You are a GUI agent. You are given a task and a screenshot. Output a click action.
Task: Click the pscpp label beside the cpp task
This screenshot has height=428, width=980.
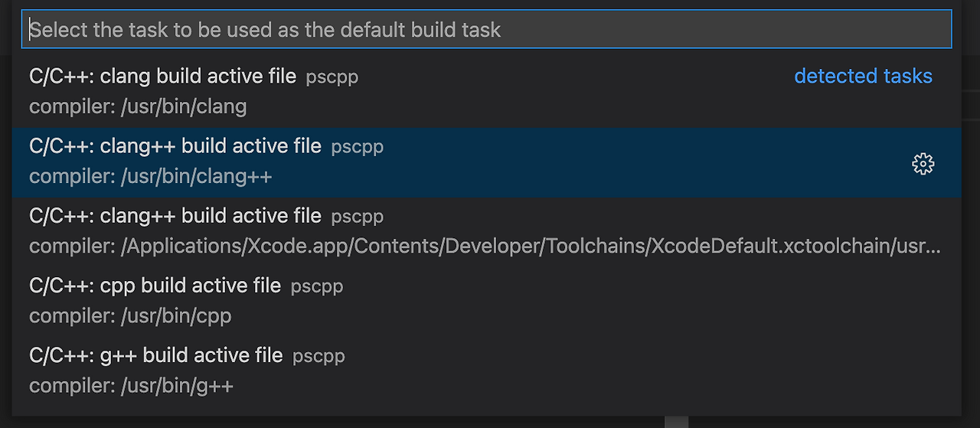tap(317, 286)
